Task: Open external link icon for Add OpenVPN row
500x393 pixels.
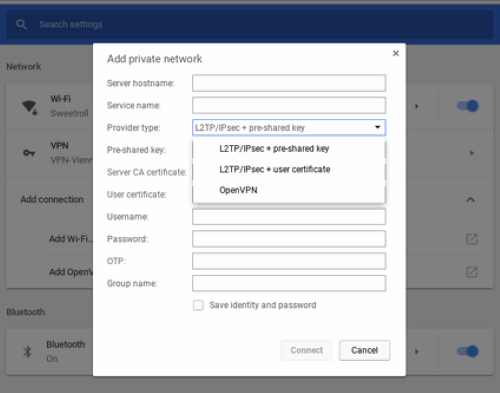Action: pos(472,272)
